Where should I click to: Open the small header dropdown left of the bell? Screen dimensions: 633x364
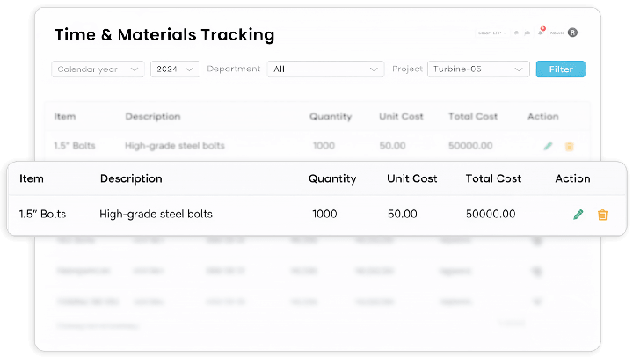coord(491,33)
